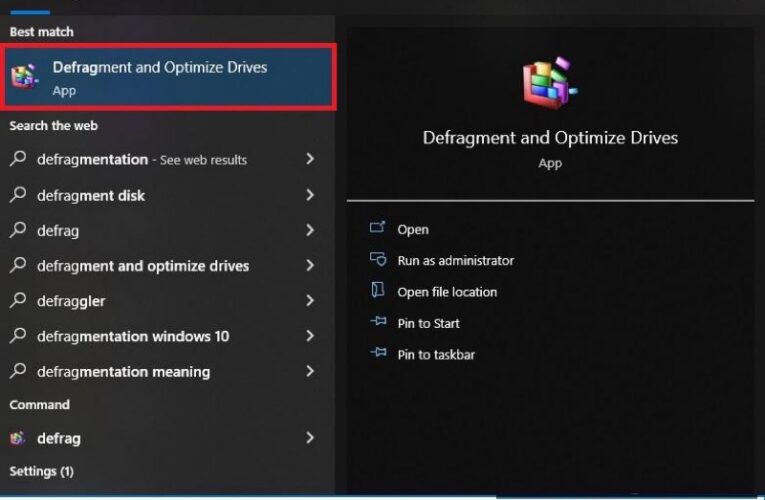
Task: Click the search icon beside 'defraggler'
Action: coord(18,300)
